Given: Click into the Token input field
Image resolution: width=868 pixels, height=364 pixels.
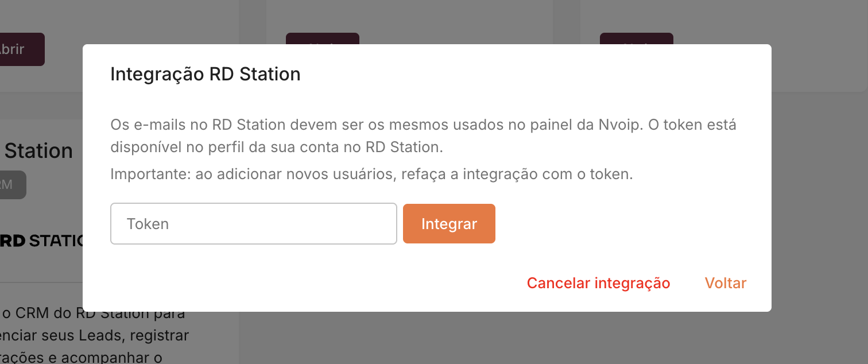Looking at the screenshot, I should coord(253,223).
